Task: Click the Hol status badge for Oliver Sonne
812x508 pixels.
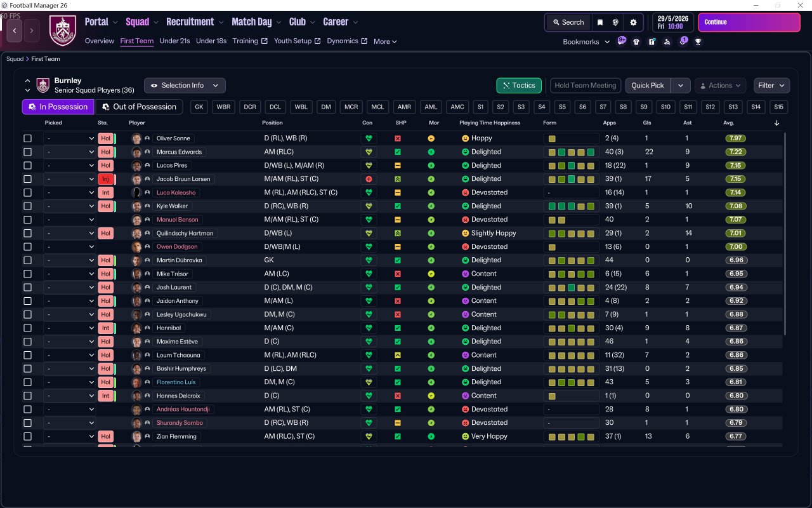Action: [105, 138]
